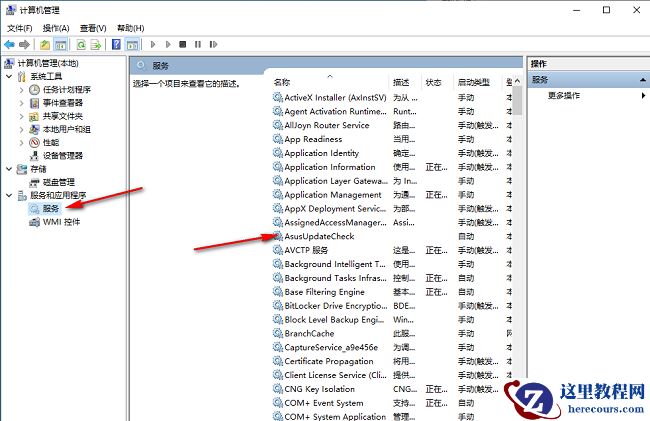Click the Pause service icon
The width and height of the screenshot is (650, 421).
click(198, 44)
